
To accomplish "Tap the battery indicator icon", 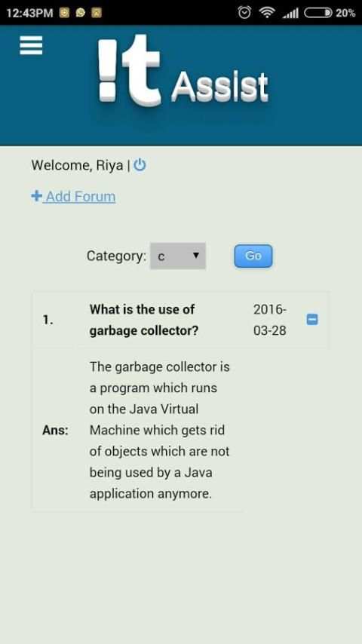I will [318, 13].
